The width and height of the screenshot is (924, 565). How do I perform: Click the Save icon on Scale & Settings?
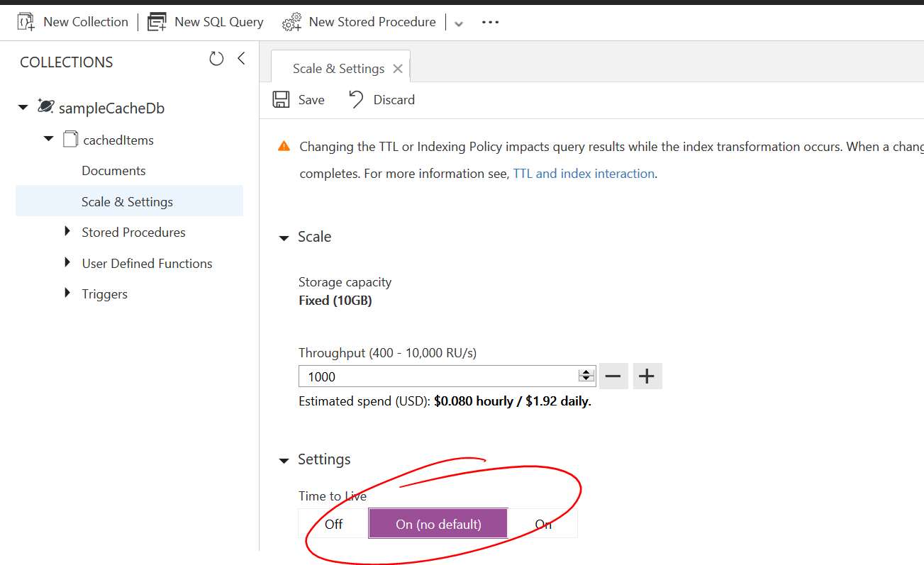(282, 99)
